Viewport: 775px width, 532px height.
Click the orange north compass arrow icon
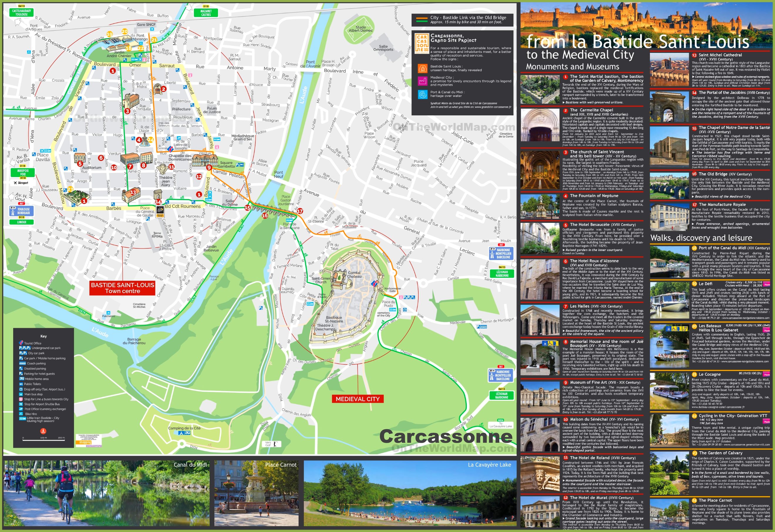pos(43,431)
